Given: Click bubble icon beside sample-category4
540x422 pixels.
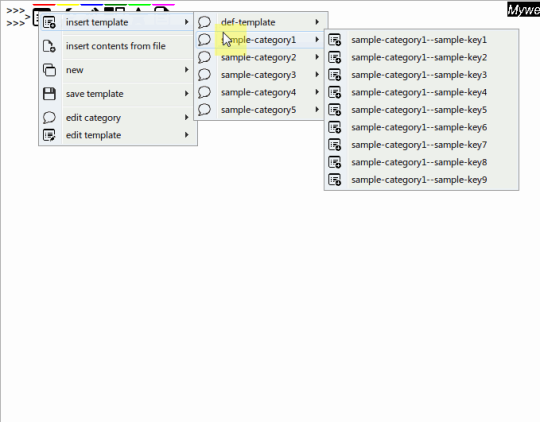Looking at the screenshot, I should coord(204,92).
